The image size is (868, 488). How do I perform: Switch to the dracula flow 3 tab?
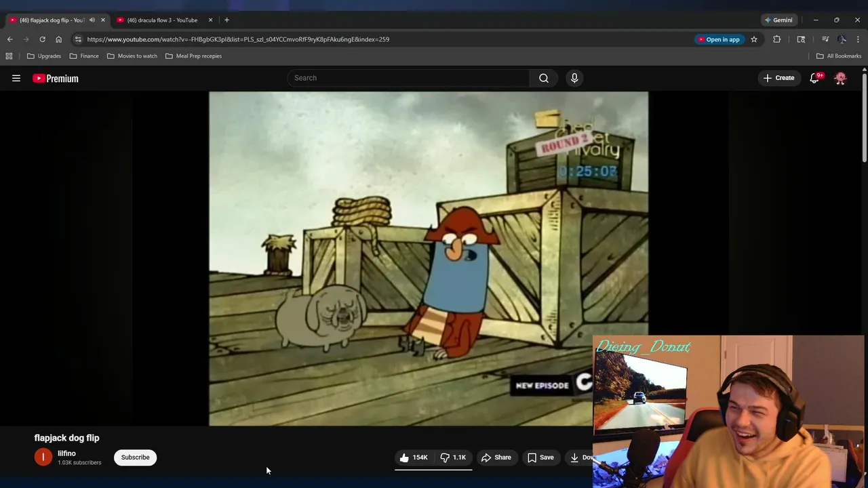tap(163, 20)
